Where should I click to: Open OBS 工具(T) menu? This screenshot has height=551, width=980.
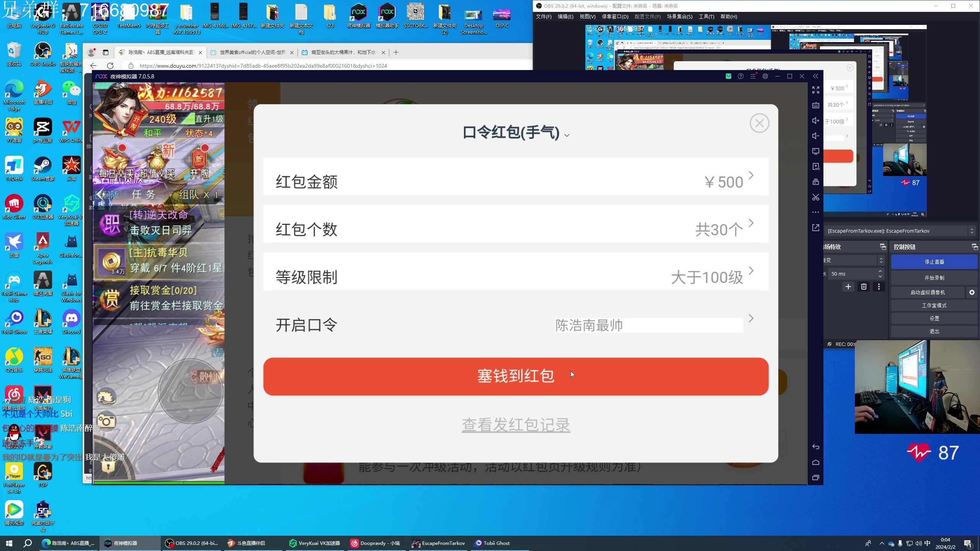706,16
